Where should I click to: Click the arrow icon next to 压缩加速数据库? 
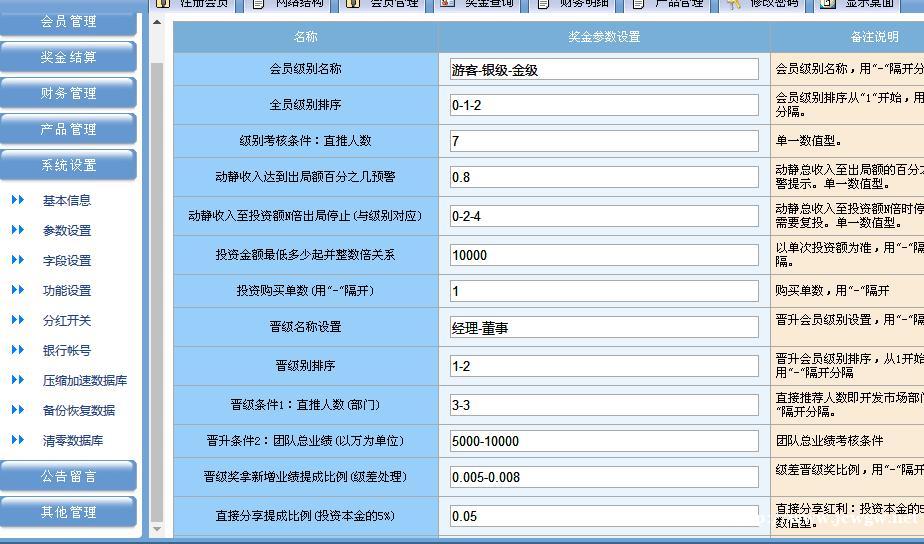tap(18, 380)
